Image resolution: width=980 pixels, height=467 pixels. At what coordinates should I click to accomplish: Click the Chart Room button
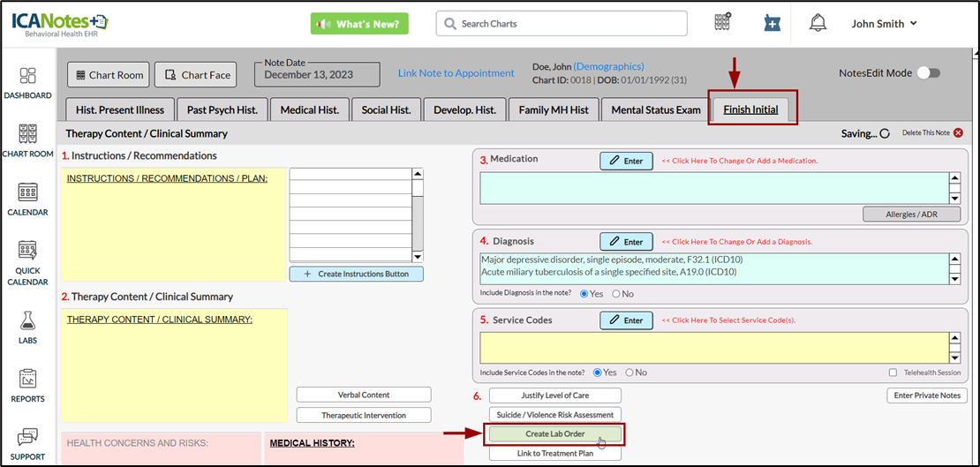(109, 75)
